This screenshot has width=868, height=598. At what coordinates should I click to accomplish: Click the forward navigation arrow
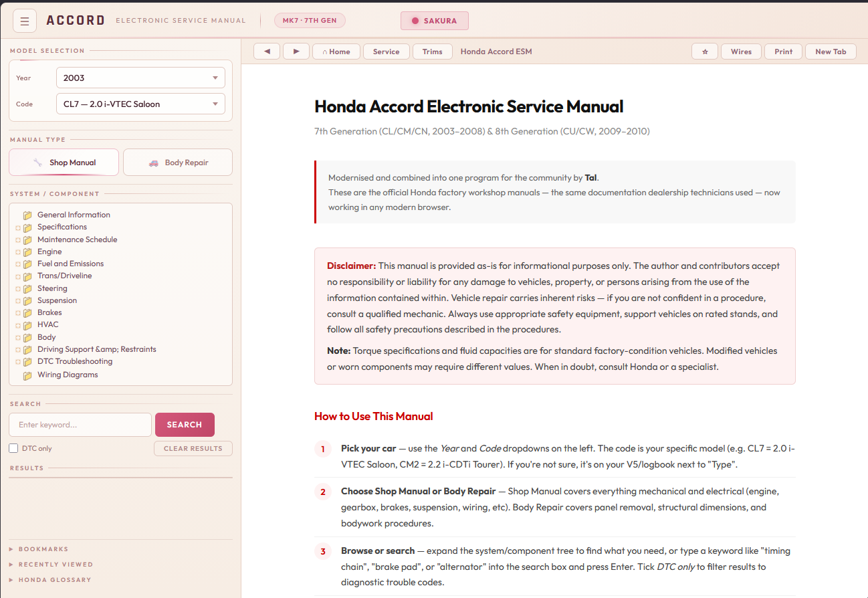coord(296,52)
